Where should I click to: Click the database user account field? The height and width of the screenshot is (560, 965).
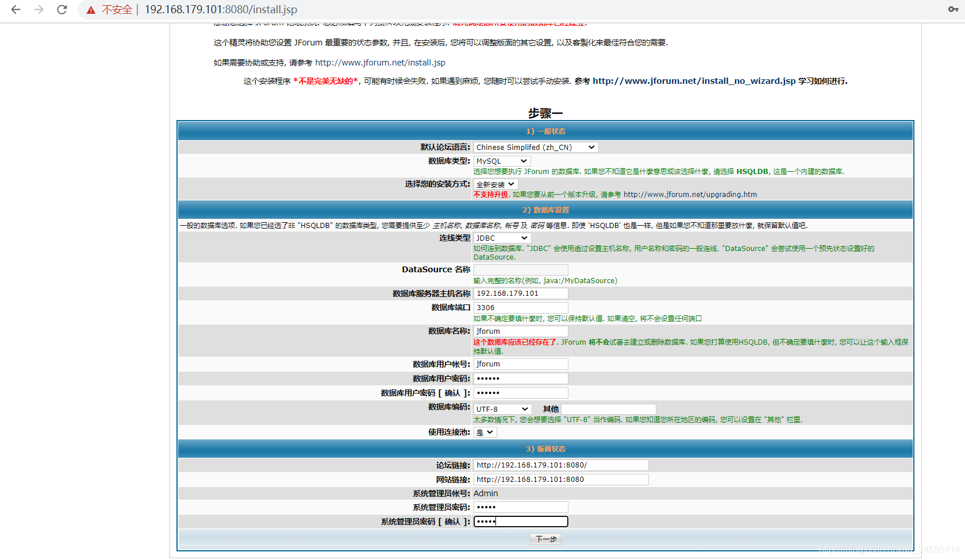pos(521,364)
